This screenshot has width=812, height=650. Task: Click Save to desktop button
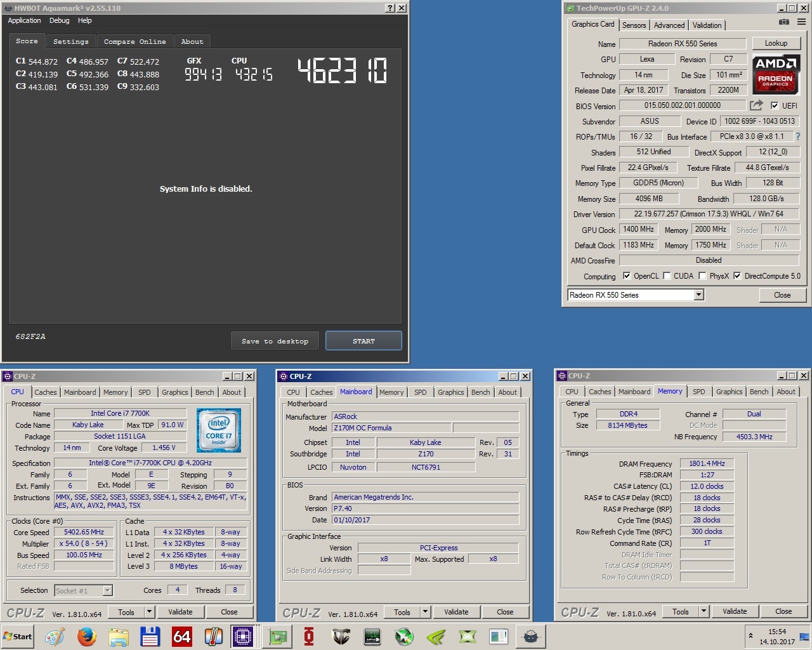(x=275, y=341)
